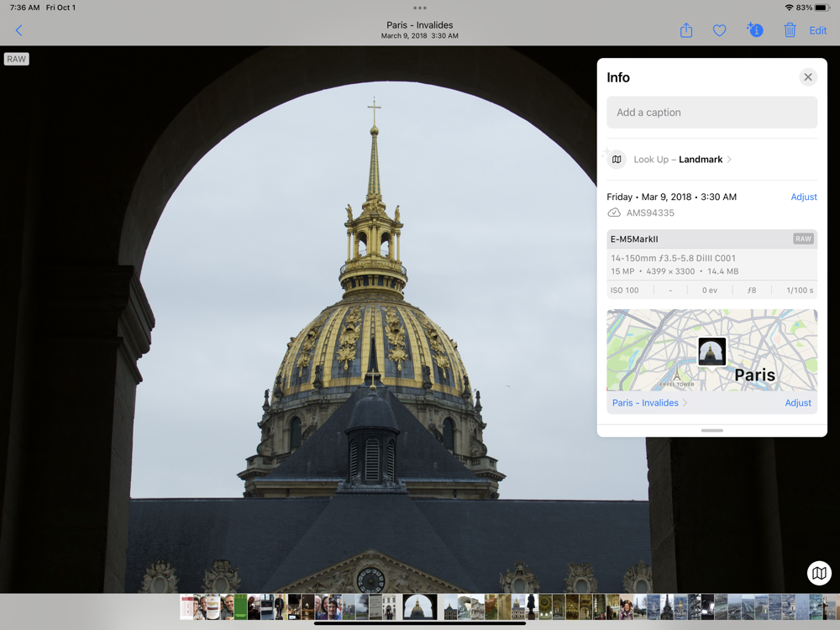Tap the RAW badge on the photo
The height and width of the screenshot is (630, 840).
(x=16, y=59)
